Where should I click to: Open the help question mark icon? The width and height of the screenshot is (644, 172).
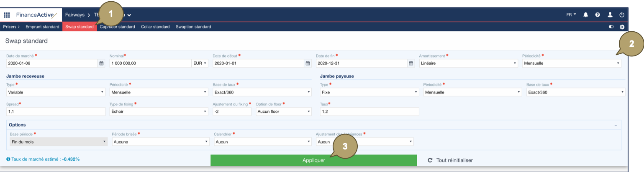coord(598,15)
